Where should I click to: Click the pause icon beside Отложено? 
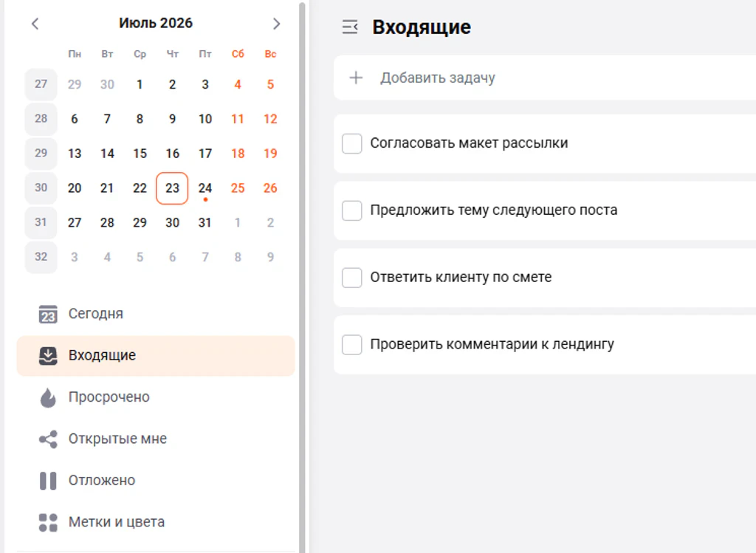pyautogui.click(x=48, y=481)
